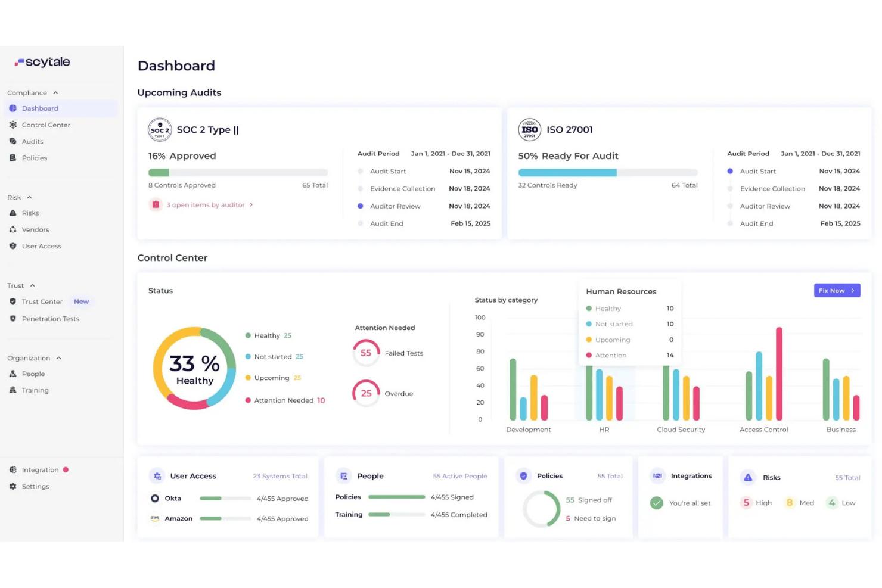
Task: Collapse the Organization section
Action: 58,358
